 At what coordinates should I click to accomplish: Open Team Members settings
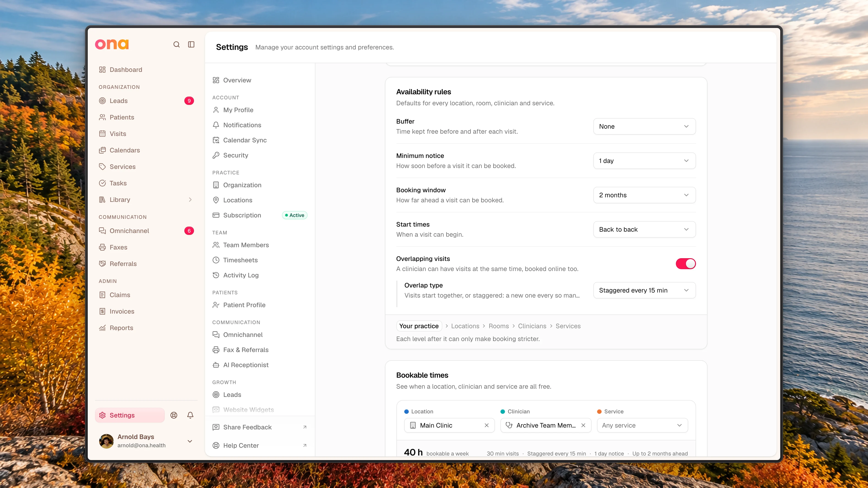tap(260, 245)
